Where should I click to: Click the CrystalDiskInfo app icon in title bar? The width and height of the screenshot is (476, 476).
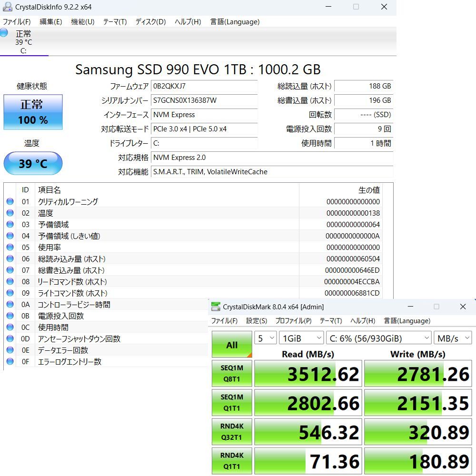click(x=7, y=7)
